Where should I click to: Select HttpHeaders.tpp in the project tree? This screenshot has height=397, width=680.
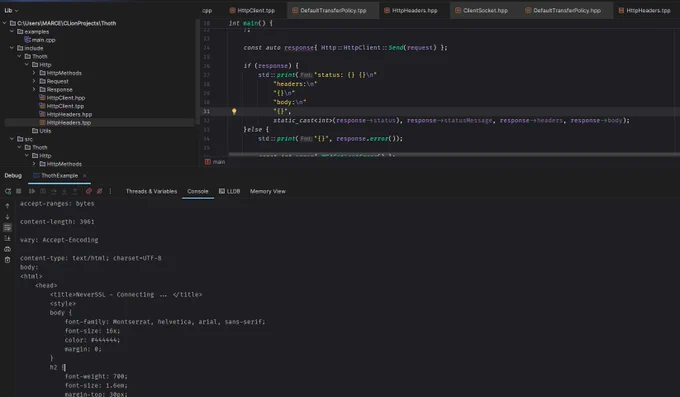[x=69, y=123]
